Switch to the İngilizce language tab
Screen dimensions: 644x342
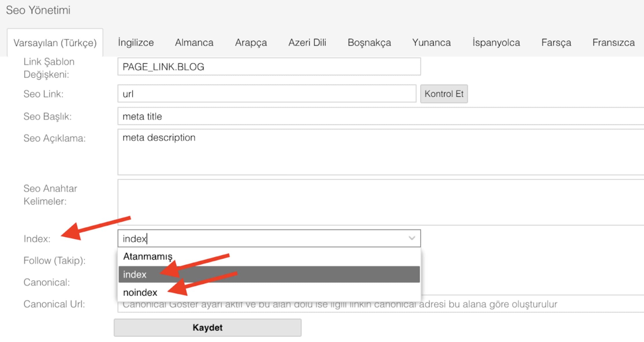pyautogui.click(x=135, y=42)
